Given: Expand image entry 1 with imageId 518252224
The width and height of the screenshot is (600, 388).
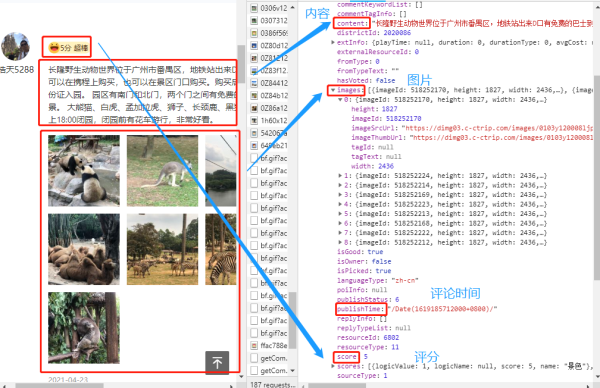Looking at the screenshot, I should [x=340, y=176].
